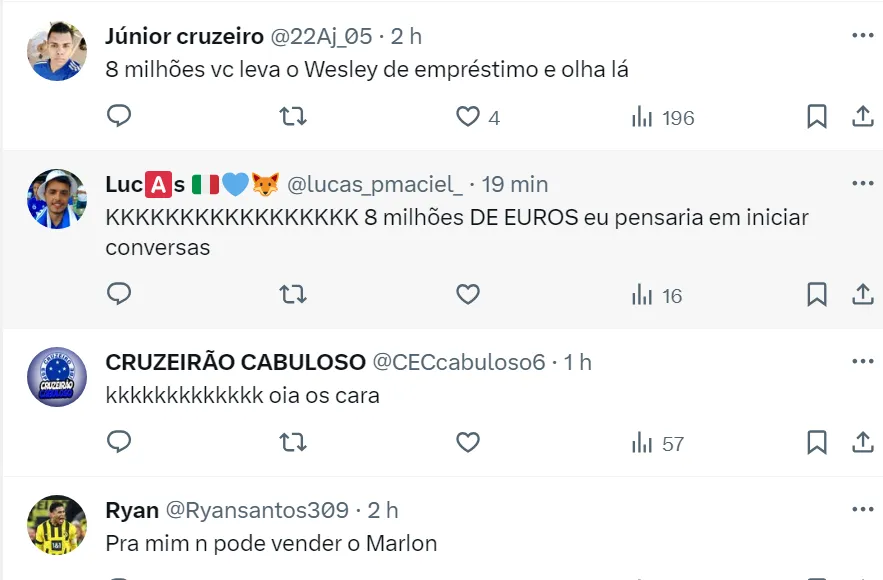Open the tweet's 19 min timestamp

pyautogui.click(x=515, y=185)
